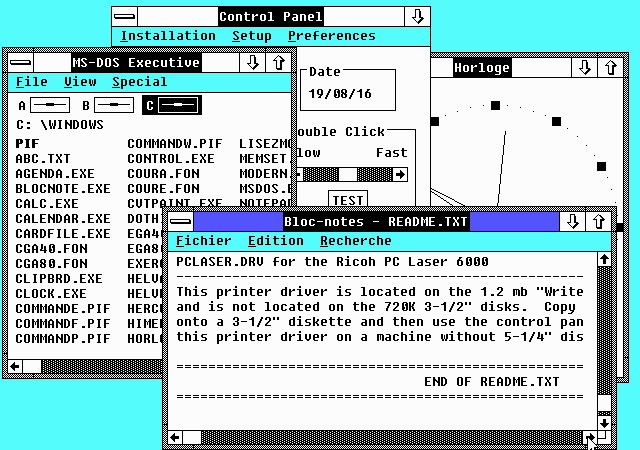
Task: Click Bloc-notes - README.TXT title bar
Action: click(376, 221)
